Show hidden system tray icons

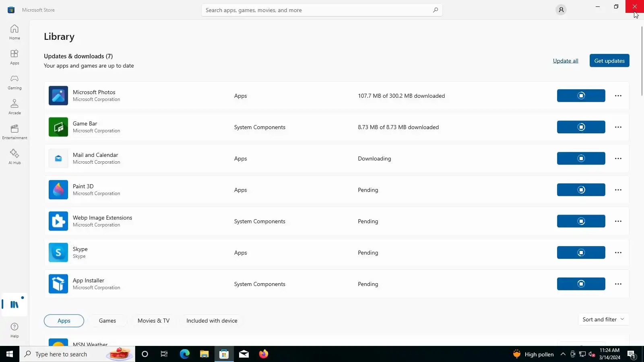[563, 354]
